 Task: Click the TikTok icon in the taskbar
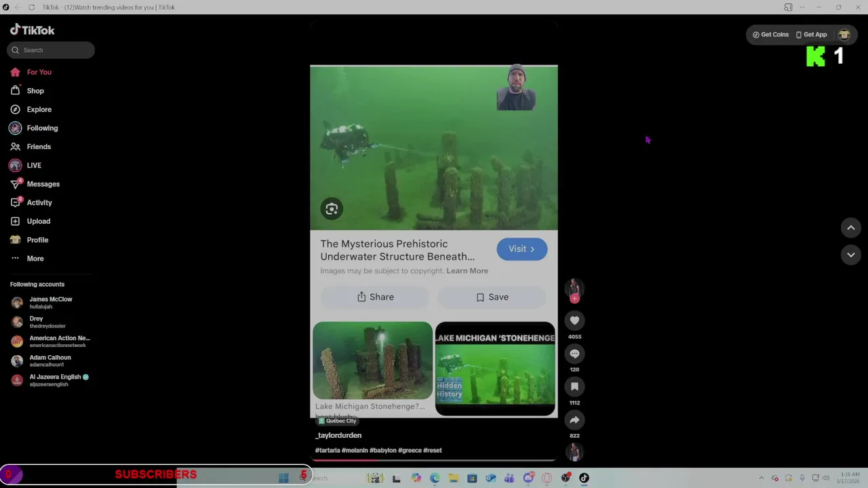[584, 478]
